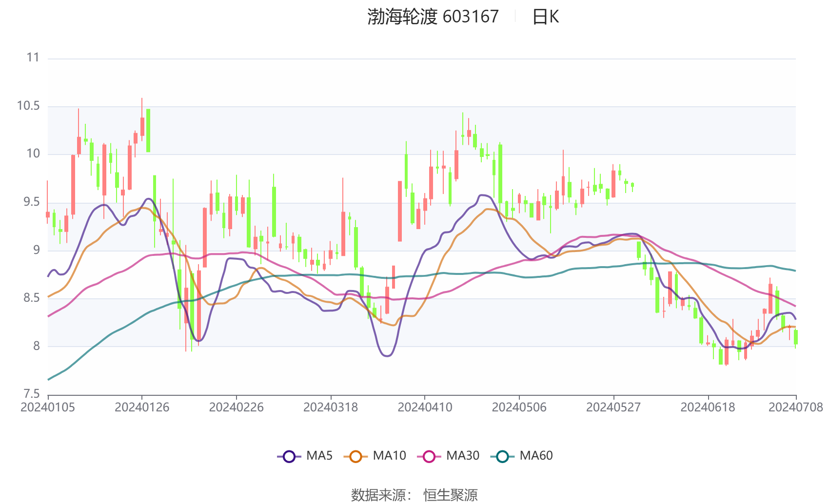Toggle the MA5 legend circle icon
829x504 pixels.
[x=289, y=457]
